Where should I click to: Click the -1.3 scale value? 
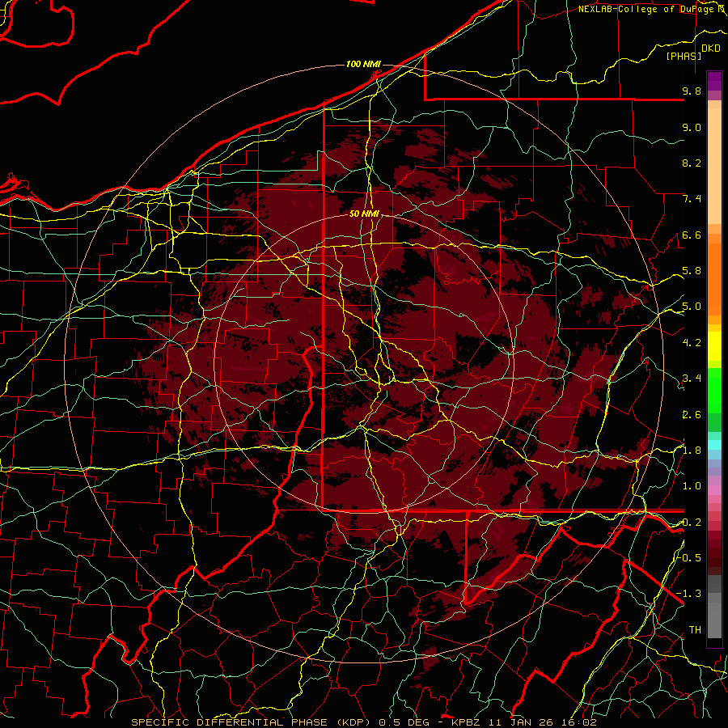(689, 594)
